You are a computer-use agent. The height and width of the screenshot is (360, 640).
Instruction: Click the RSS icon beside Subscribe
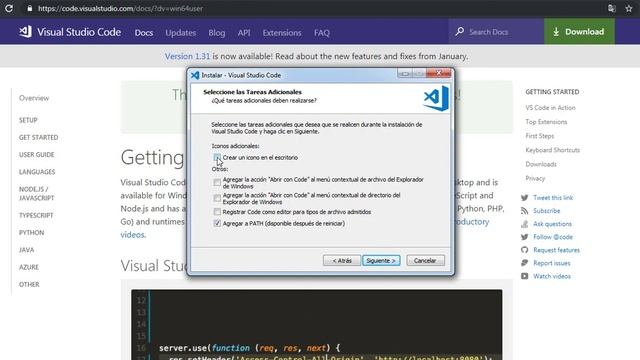524,211
